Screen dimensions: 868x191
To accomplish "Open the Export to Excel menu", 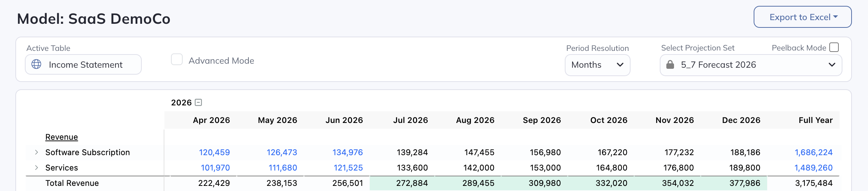I will [803, 17].
